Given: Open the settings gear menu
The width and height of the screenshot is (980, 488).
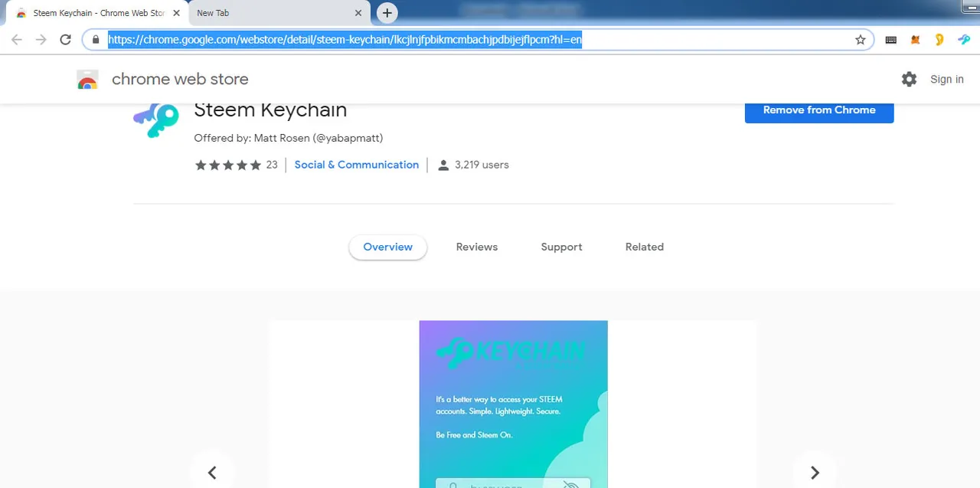Looking at the screenshot, I should coord(909,79).
